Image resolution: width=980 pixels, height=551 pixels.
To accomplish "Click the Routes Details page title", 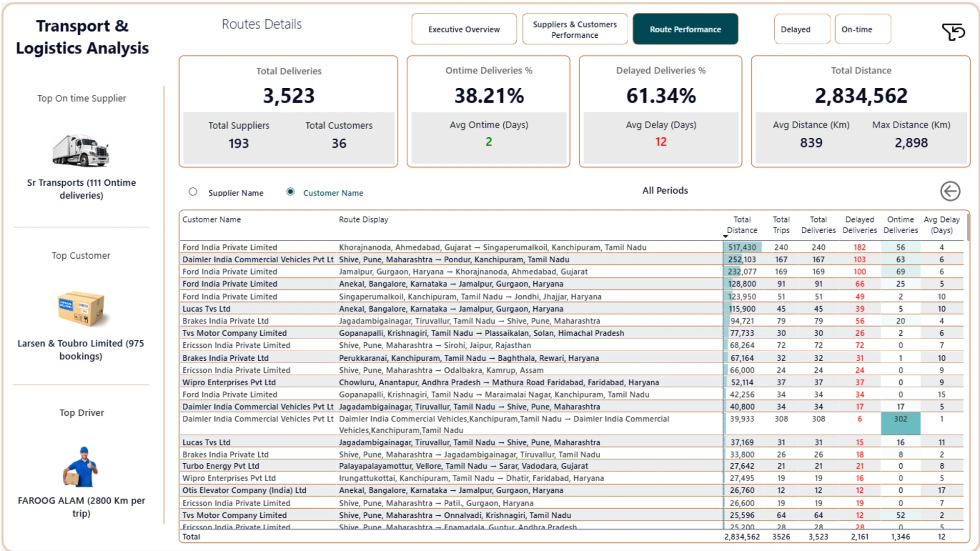I will tap(262, 24).
